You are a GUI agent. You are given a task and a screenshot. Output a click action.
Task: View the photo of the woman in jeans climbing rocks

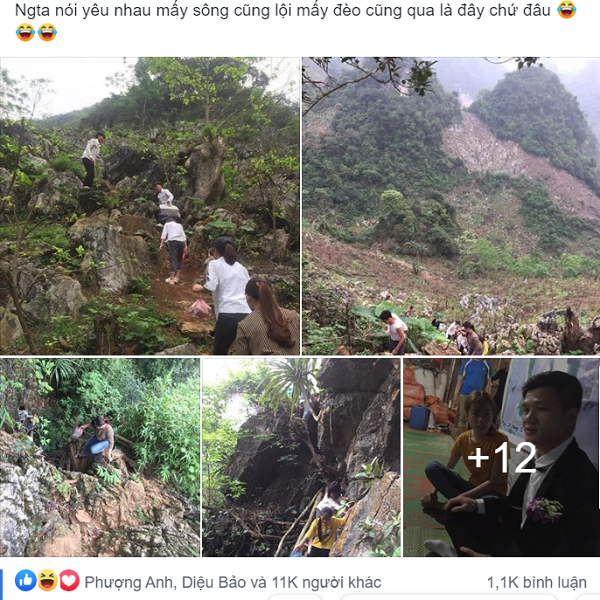[x=100, y=457]
